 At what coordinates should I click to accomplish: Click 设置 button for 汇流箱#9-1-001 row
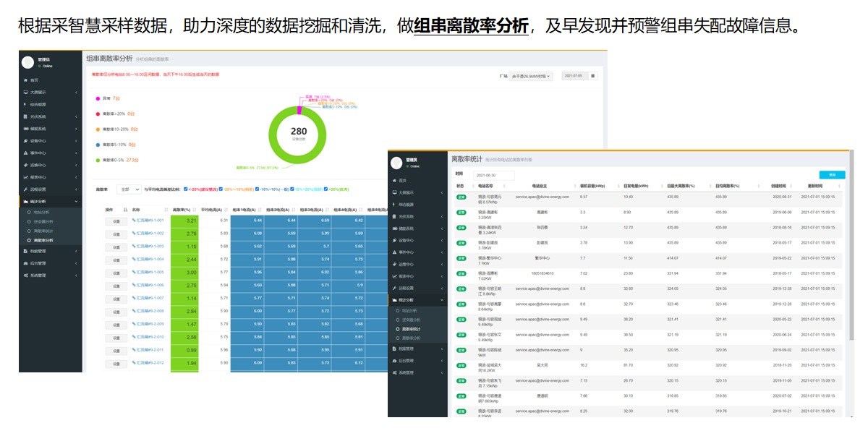point(116,221)
